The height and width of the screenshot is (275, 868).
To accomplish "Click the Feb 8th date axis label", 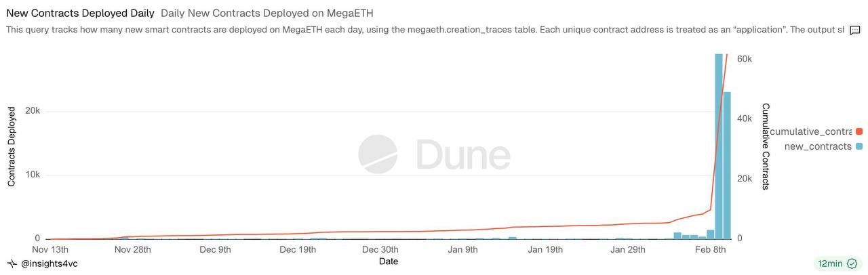I will 711,249.
